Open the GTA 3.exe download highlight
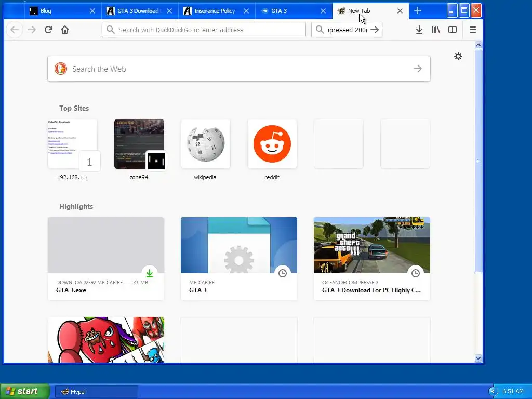The image size is (532, 399). 106,259
